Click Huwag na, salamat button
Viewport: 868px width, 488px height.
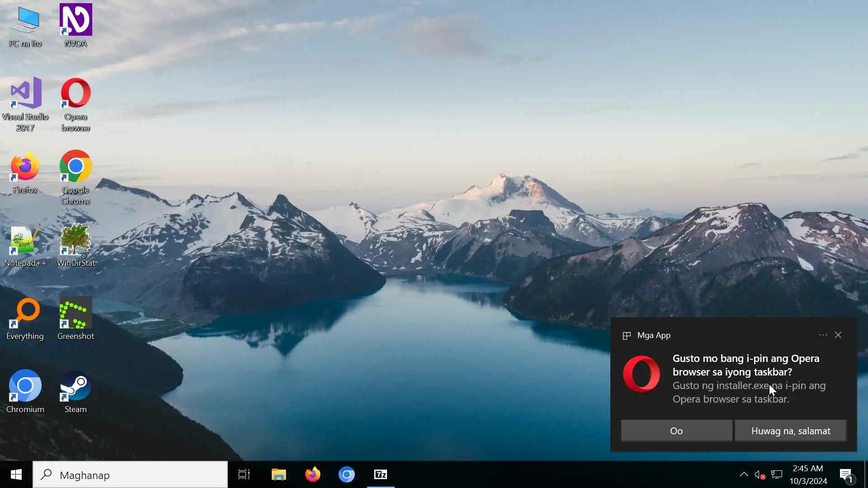[x=790, y=431]
